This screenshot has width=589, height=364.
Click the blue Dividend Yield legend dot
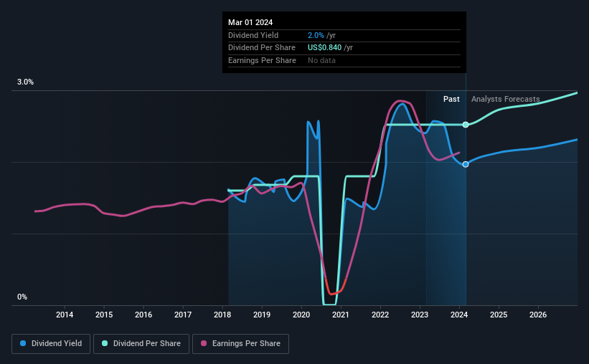coord(23,343)
